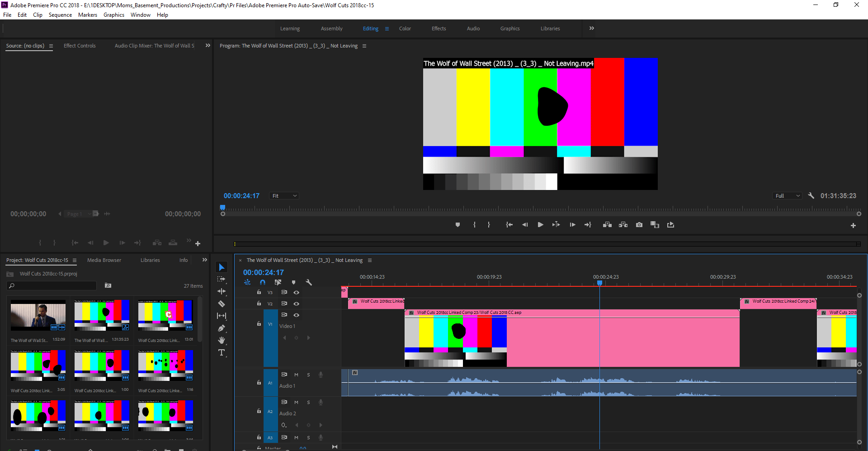Lock the V2 track
Screen dimensions: 868x451
(x=259, y=304)
